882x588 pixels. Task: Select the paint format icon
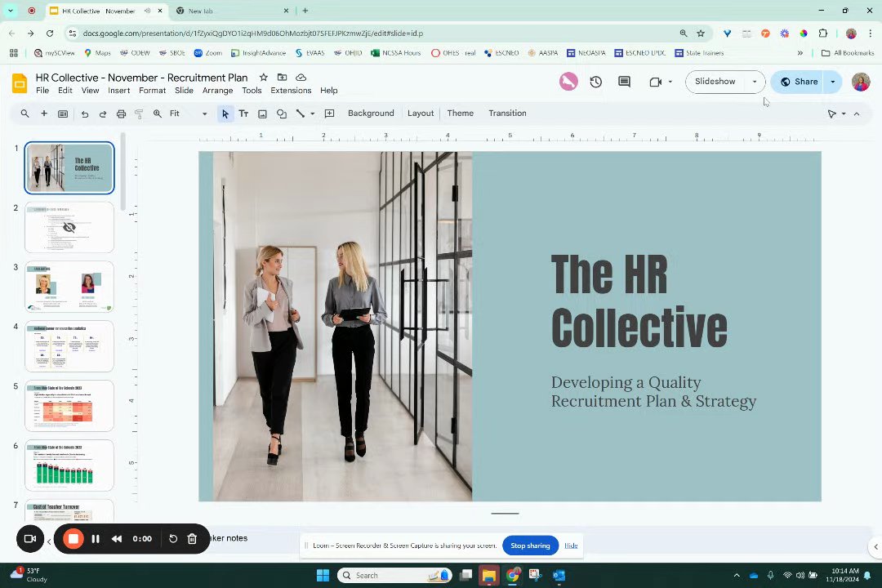tap(139, 114)
